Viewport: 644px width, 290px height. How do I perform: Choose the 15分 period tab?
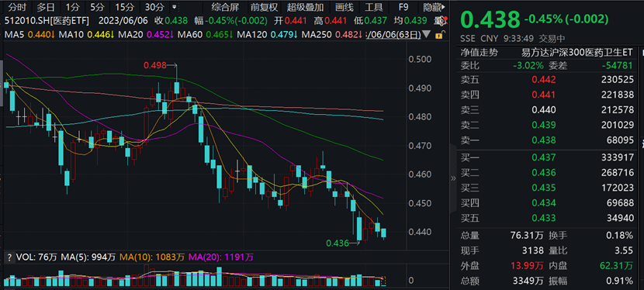[124, 7]
